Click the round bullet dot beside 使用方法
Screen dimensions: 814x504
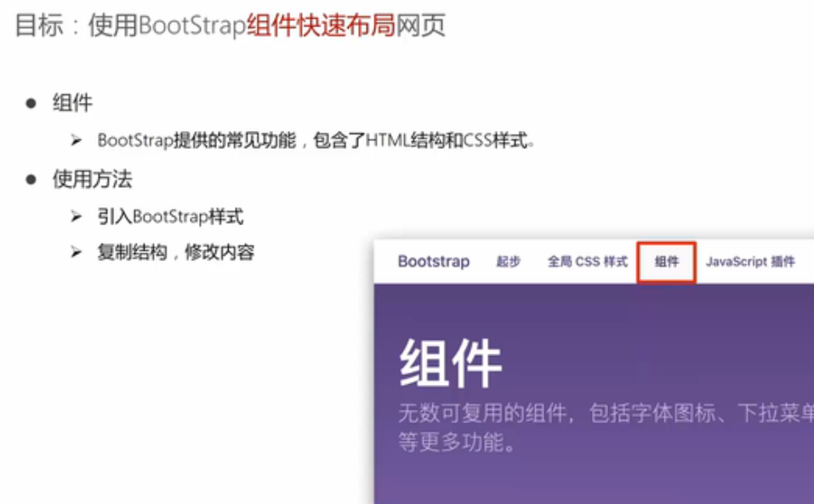coord(31,179)
